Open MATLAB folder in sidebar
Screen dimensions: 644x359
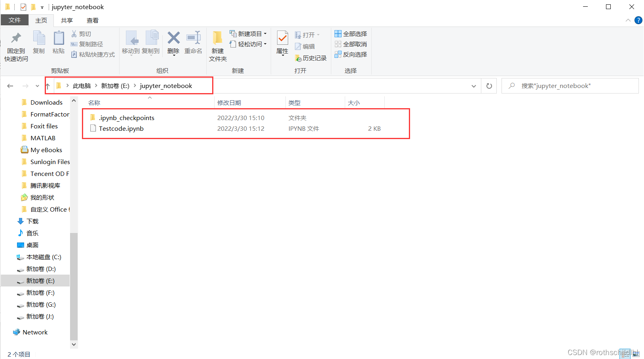(43, 138)
